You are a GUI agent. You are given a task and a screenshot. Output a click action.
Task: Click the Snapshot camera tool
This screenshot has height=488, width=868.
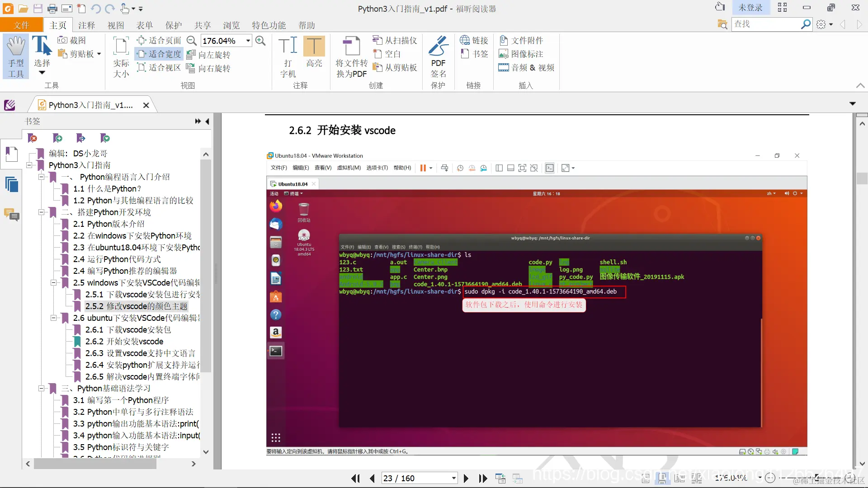tap(71, 41)
